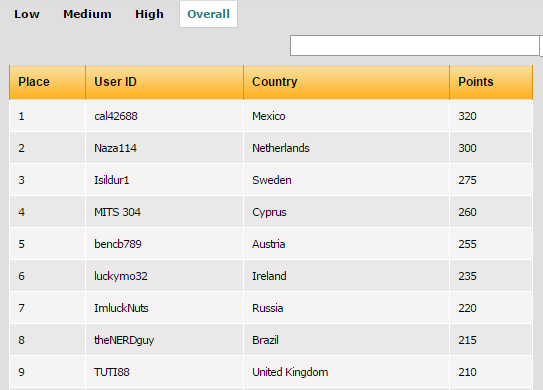Click the 300 points value
The image size is (543, 390).
pos(468,148)
